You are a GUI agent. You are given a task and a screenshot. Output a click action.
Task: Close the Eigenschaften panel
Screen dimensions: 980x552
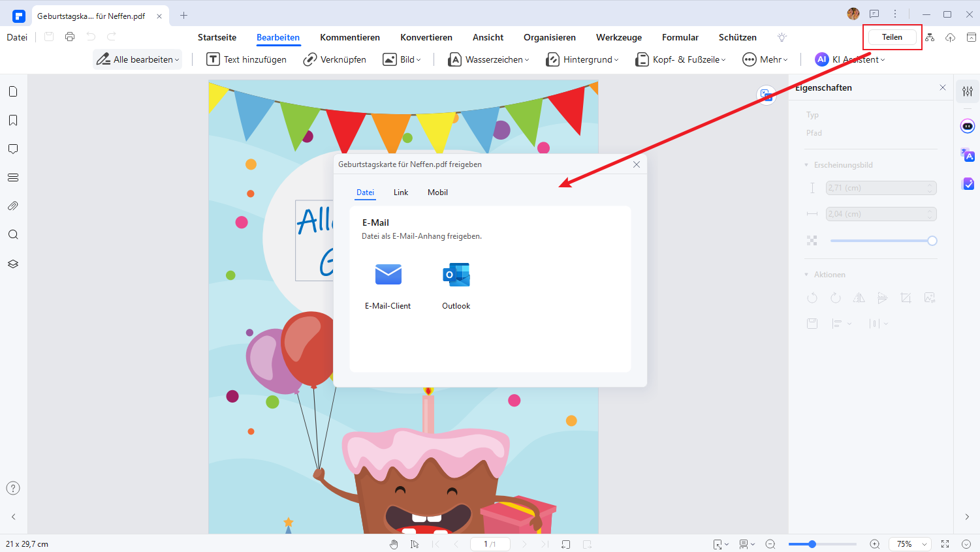point(943,87)
